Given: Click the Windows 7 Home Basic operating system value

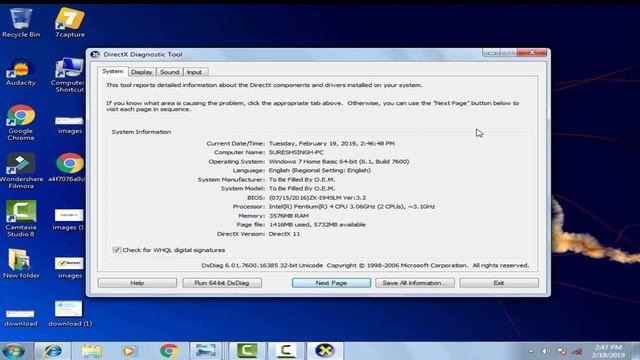Looking at the screenshot, I should (339, 161).
